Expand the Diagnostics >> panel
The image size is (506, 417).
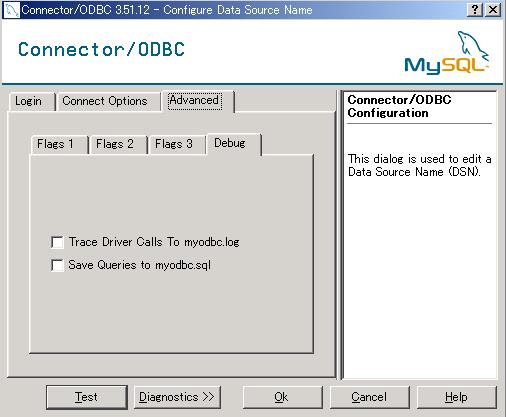pyautogui.click(x=177, y=397)
